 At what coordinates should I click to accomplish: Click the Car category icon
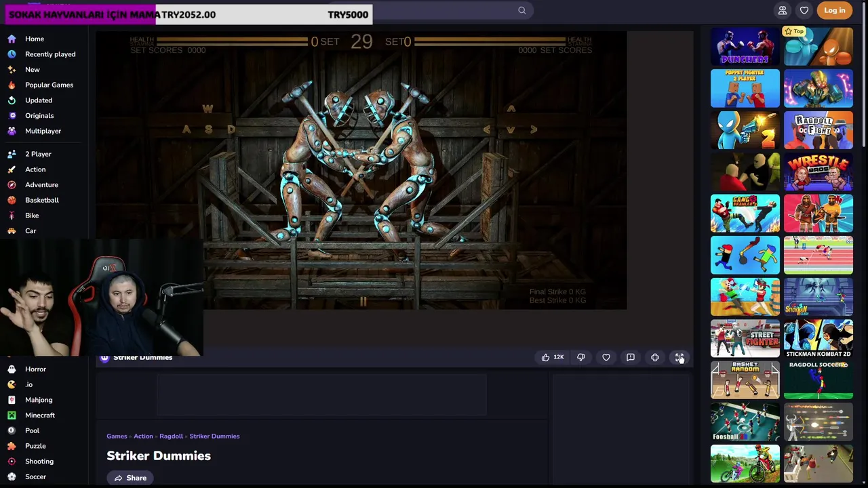(12, 230)
